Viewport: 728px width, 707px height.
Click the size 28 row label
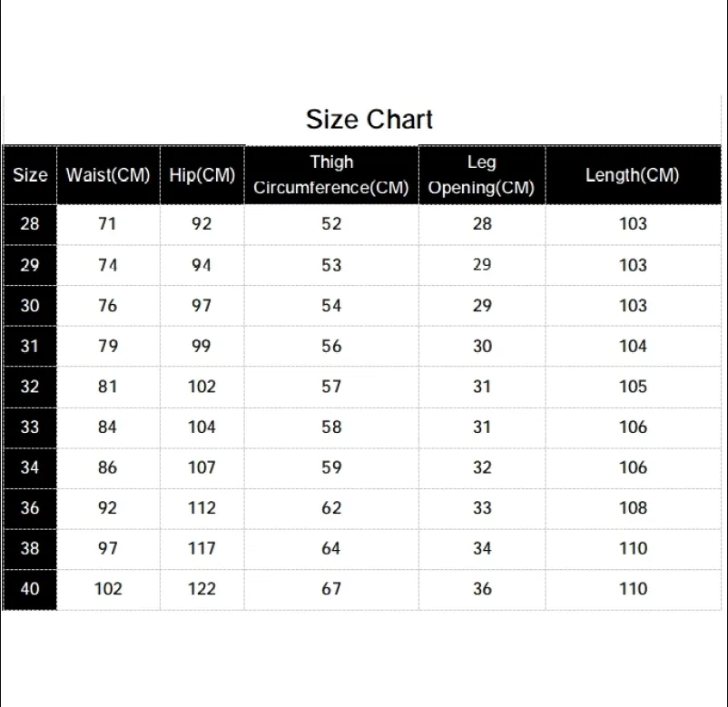(30, 224)
